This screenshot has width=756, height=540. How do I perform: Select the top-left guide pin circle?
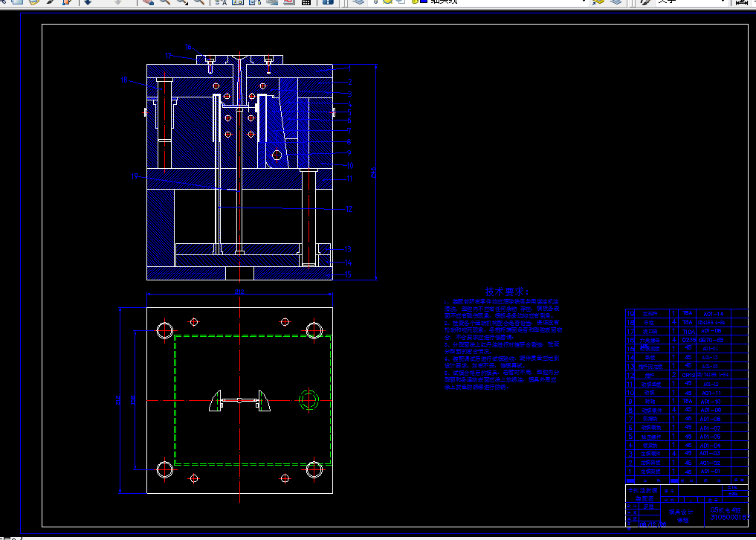(x=165, y=331)
